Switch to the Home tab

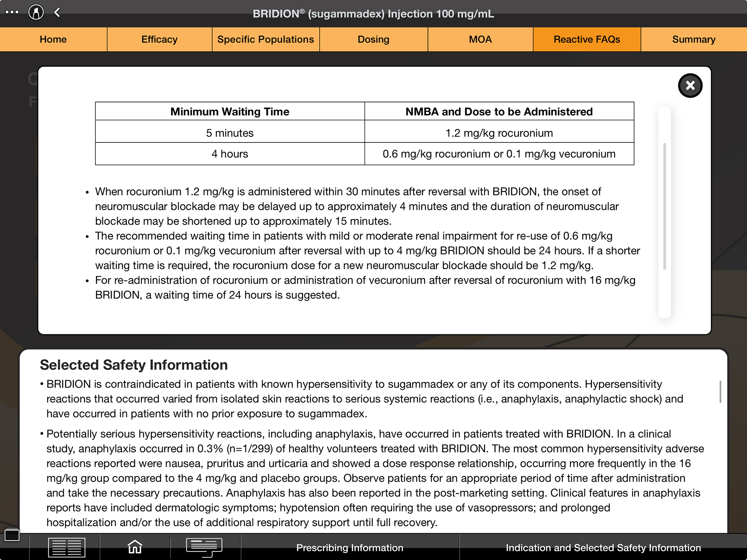click(x=53, y=39)
